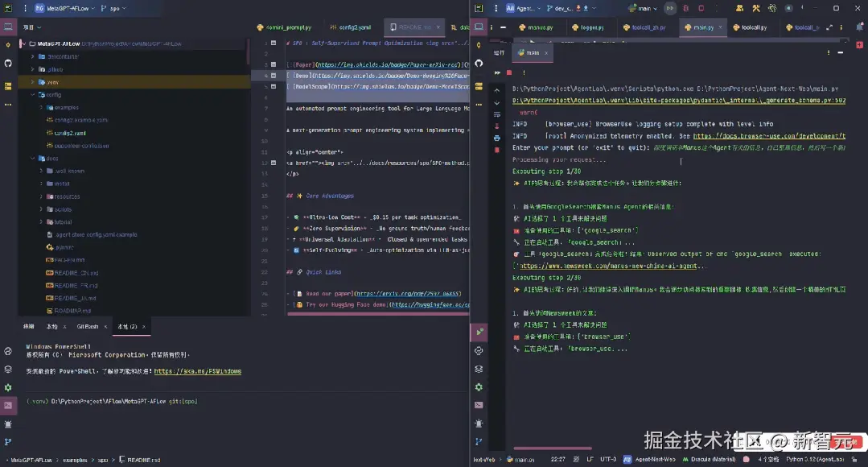Viewport: 868px width, 467px height.
Task: Toggle scroll to end in Run console
Action: (497, 126)
